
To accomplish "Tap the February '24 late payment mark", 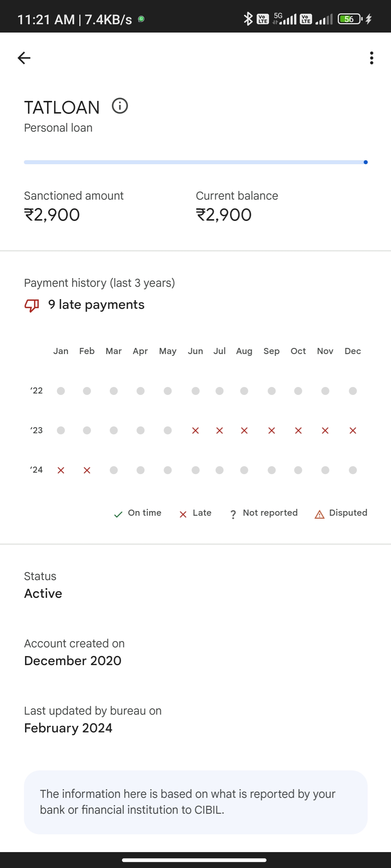I will [87, 470].
